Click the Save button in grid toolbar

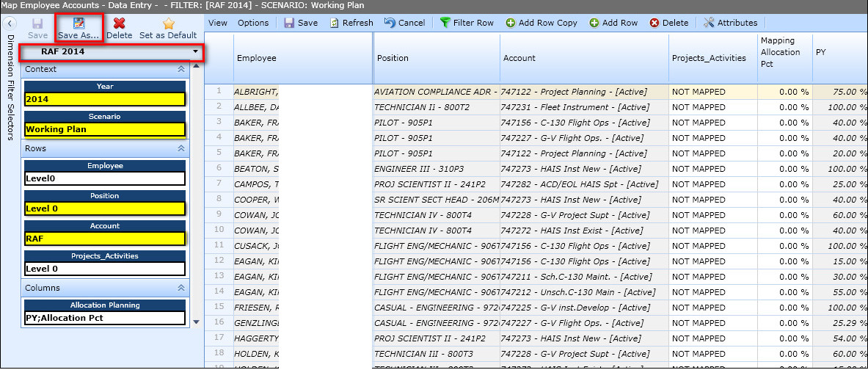point(301,23)
